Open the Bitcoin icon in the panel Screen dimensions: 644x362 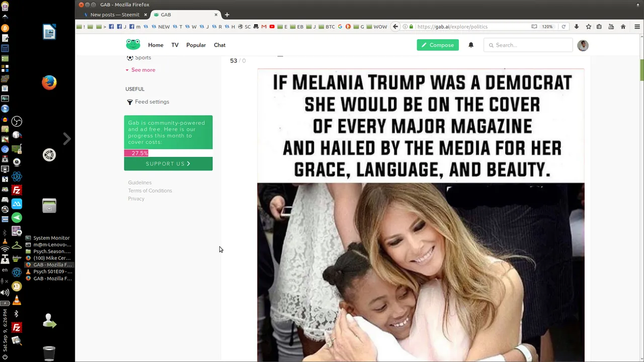(5, 28)
